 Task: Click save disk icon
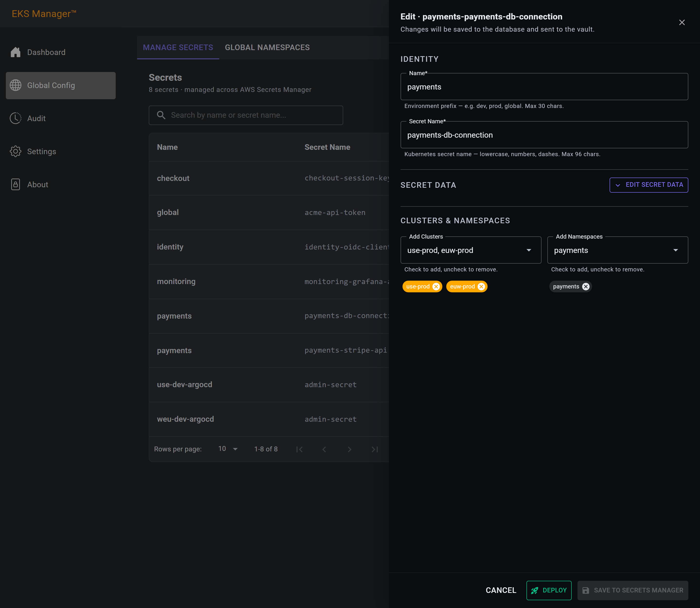[586, 590]
